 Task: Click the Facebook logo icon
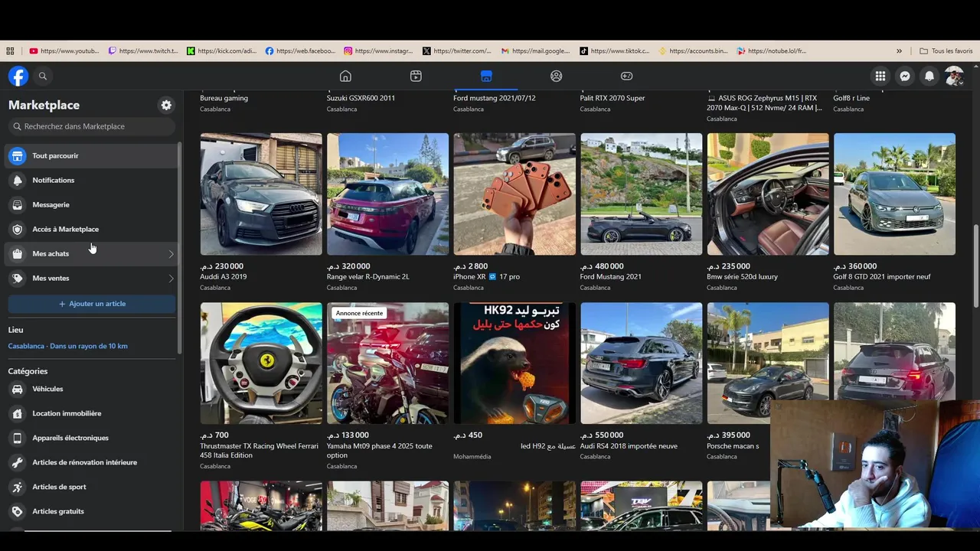pos(18,76)
